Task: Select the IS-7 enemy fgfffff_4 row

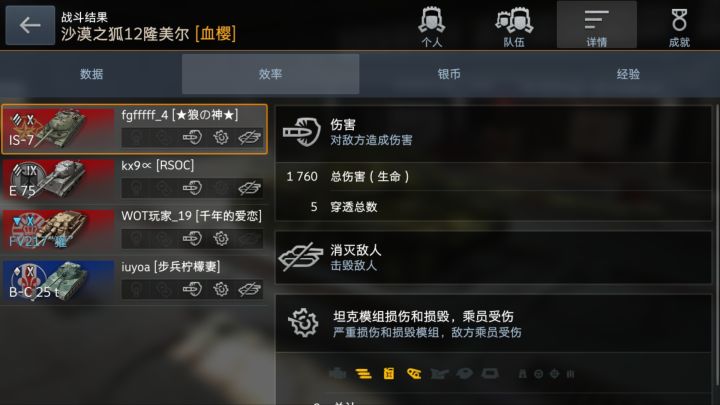Action: 134,129
